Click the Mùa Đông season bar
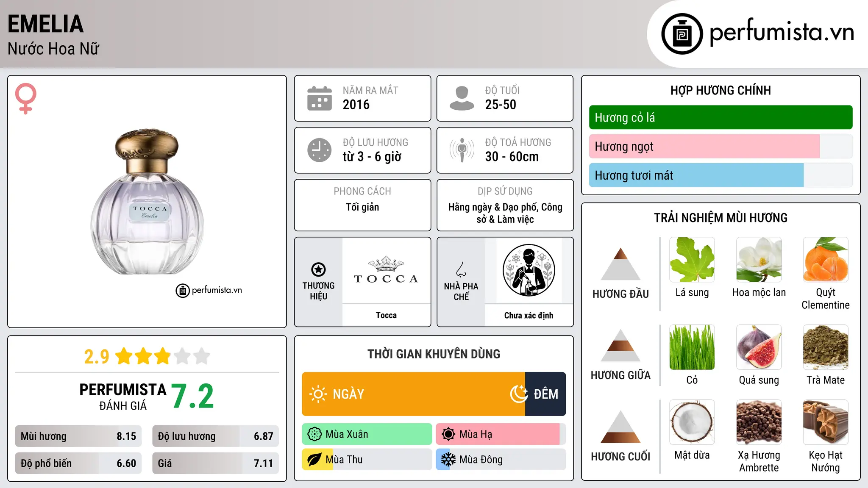Screen dimensions: 868x488 click(501, 460)
